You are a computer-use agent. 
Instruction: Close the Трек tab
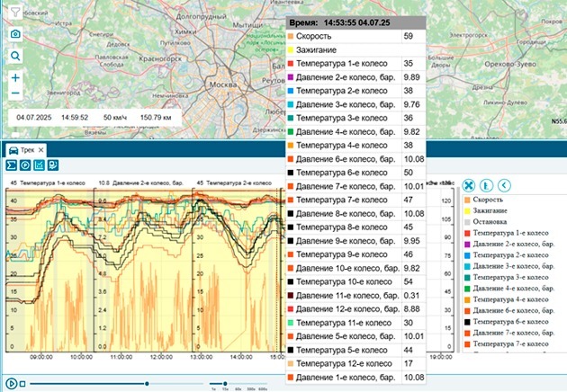[x=40, y=150]
